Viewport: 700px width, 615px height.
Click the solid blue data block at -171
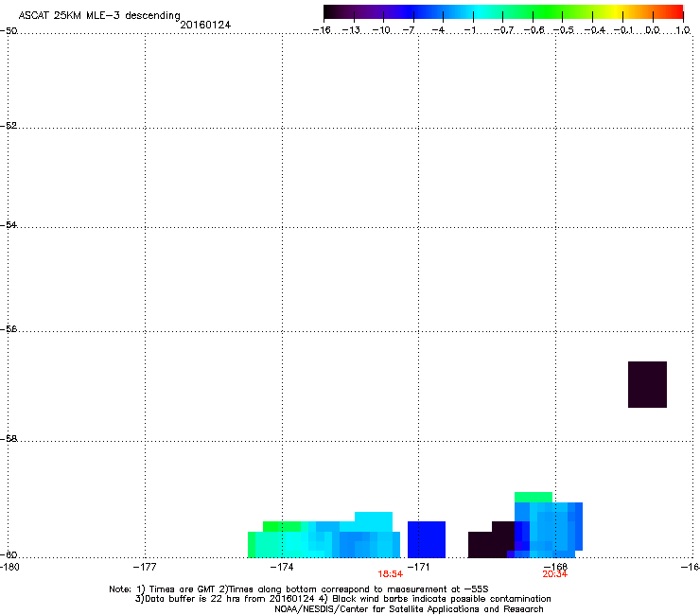(x=427, y=539)
